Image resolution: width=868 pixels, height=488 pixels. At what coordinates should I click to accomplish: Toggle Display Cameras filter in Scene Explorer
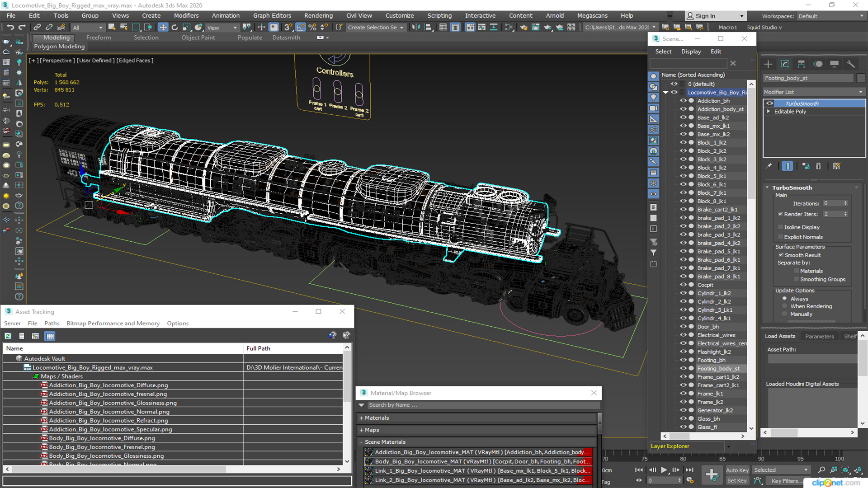click(653, 108)
